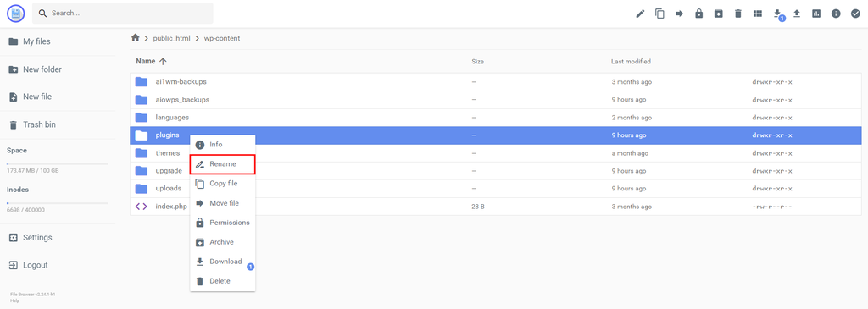Click the rename pencil icon in top toolbar

tap(640, 14)
